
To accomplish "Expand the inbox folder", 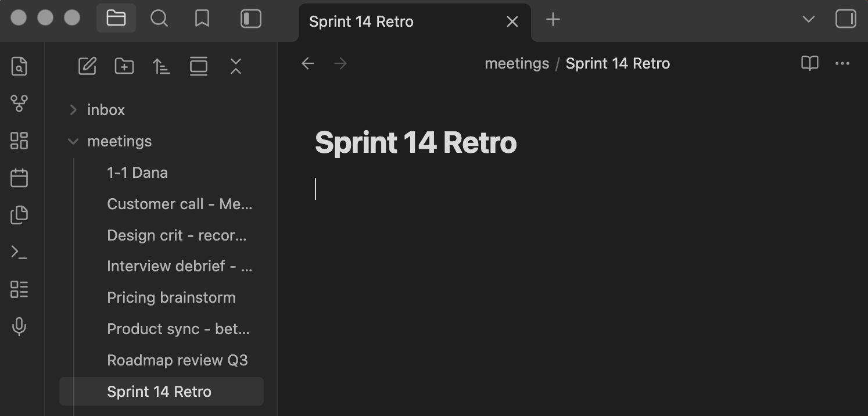I will tap(73, 110).
